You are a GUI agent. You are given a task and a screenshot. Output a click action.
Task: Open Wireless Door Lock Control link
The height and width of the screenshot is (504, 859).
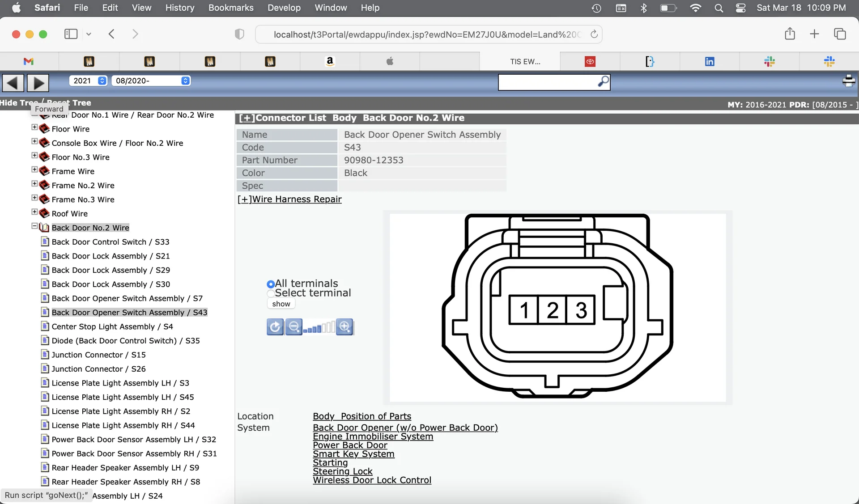point(372,480)
